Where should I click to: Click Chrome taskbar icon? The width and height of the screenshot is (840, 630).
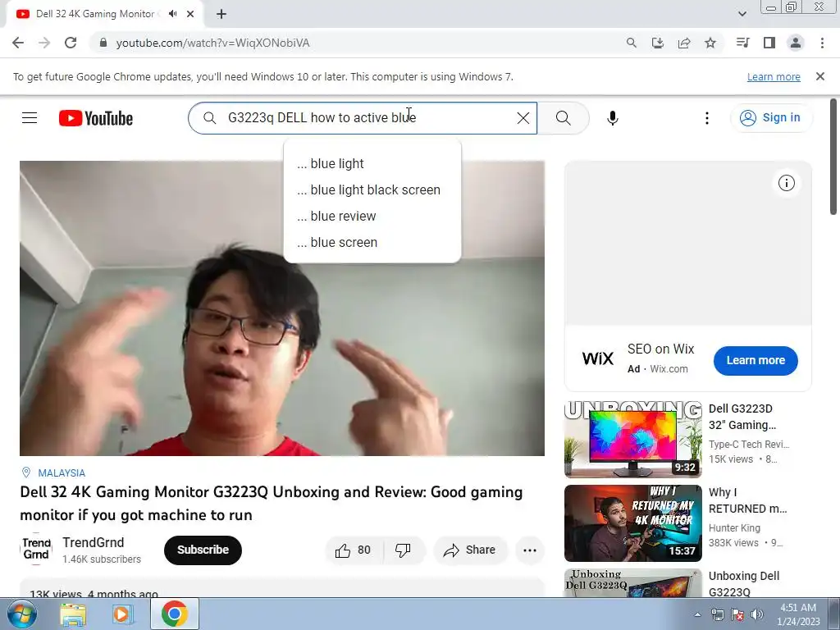coord(174,614)
